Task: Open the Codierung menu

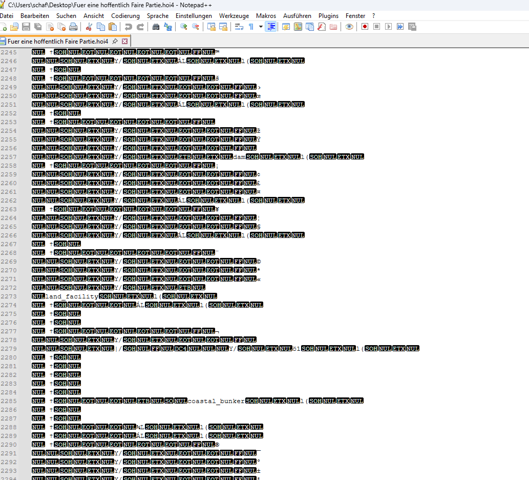Action: pos(125,16)
